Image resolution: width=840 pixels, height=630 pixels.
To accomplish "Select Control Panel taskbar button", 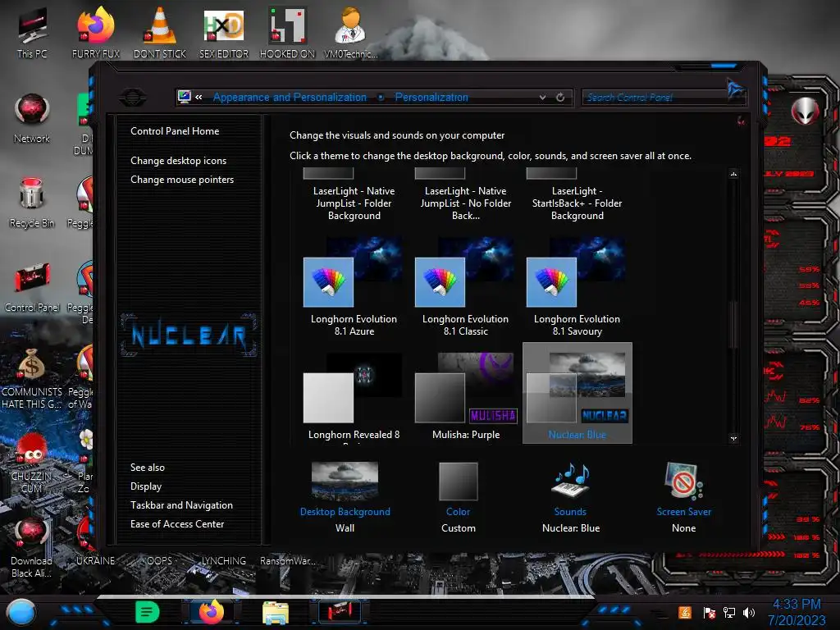I will pyautogui.click(x=339, y=612).
